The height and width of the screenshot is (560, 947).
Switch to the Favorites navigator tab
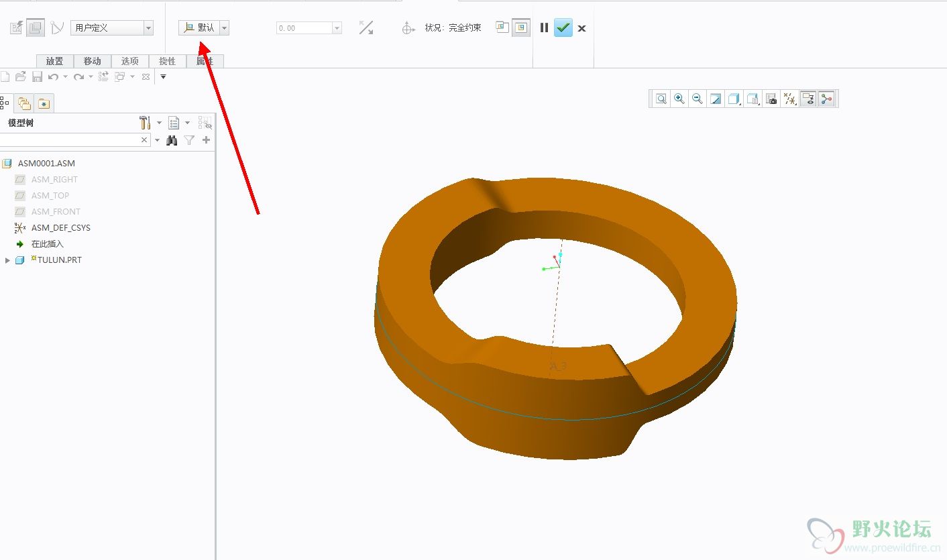coord(44,103)
